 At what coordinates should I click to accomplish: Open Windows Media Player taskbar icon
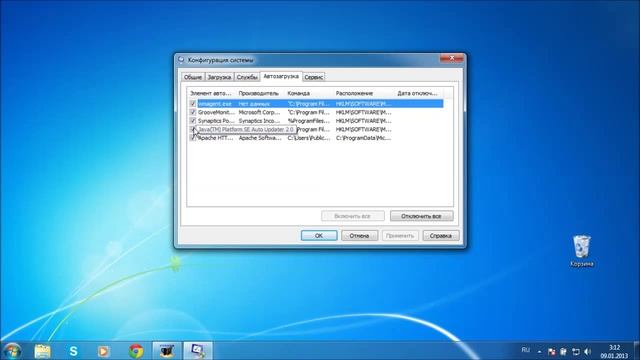[103, 351]
